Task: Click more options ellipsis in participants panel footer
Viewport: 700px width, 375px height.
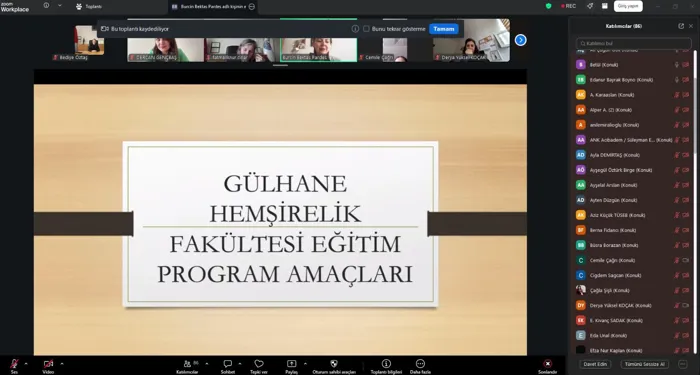Action: coord(682,364)
